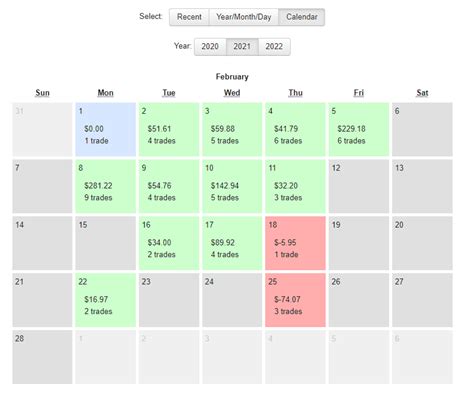This screenshot has height=400, width=474.
Task: Open February 5 cell showing $229.18
Action: tap(359, 130)
